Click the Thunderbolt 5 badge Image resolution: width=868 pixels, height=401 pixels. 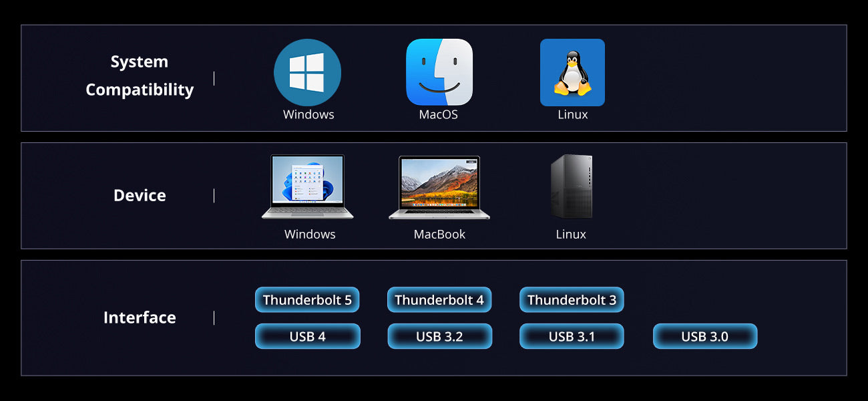tap(307, 299)
